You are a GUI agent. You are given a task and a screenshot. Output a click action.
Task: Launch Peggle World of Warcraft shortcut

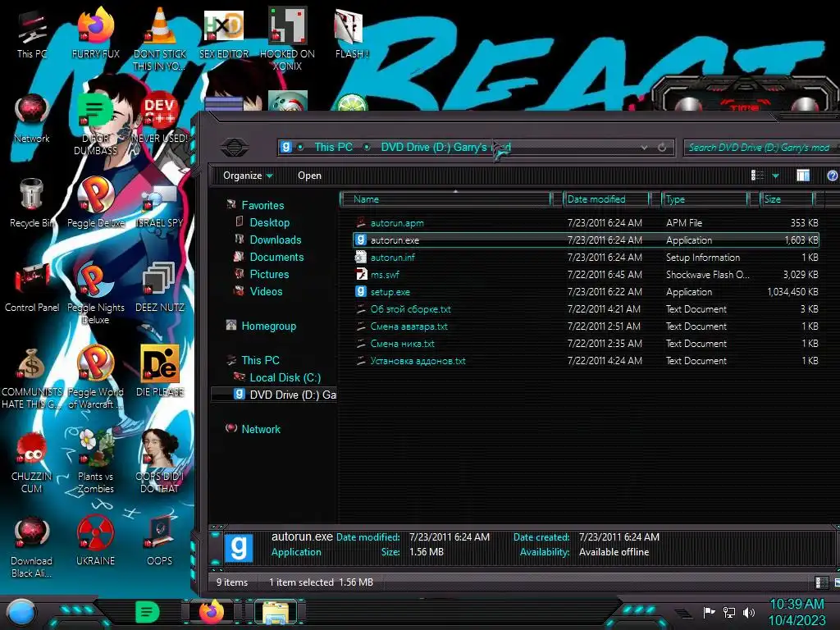tap(95, 378)
